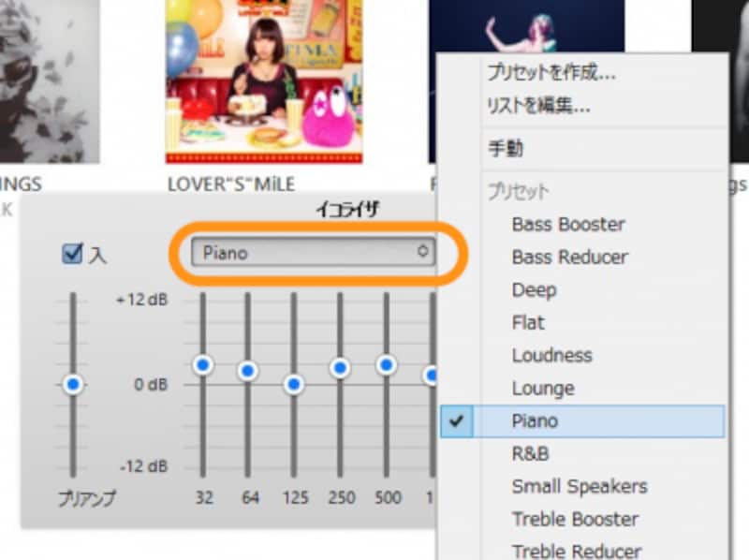Image resolution: width=749 pixels, height=560 pixels.
Task: Choose the Deep preset
Action: tap(535, 290)
